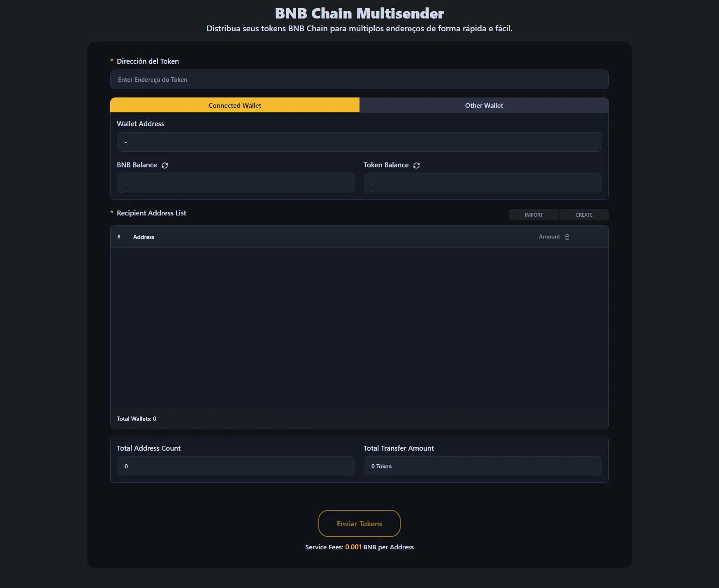Refresh the BNB Balance
This screenshot has width=719, height=588.
point(165,165)
